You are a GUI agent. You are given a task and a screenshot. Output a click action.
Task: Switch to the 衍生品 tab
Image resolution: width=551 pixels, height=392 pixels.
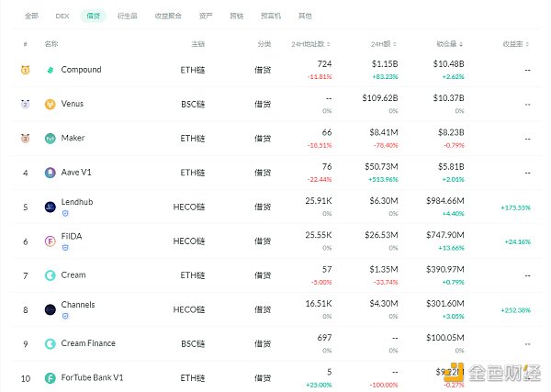pos(128,16)
